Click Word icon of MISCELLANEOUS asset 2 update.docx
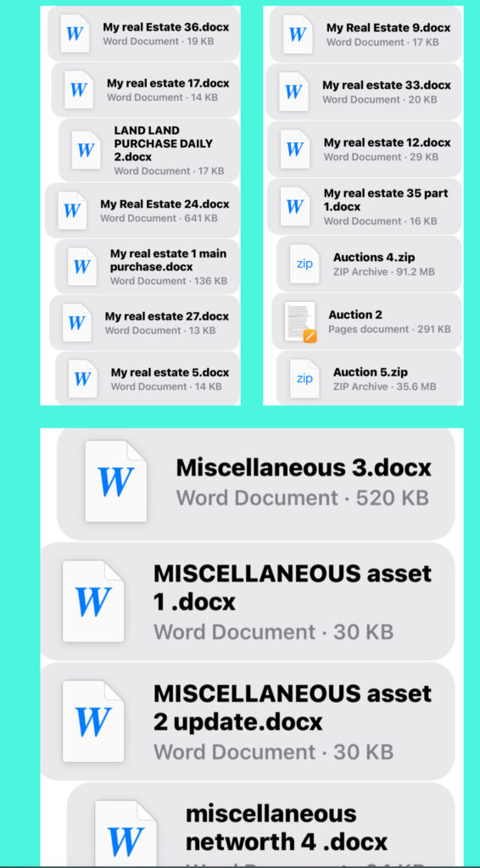This screenshot has width=480, height=868. pos(93,721)
